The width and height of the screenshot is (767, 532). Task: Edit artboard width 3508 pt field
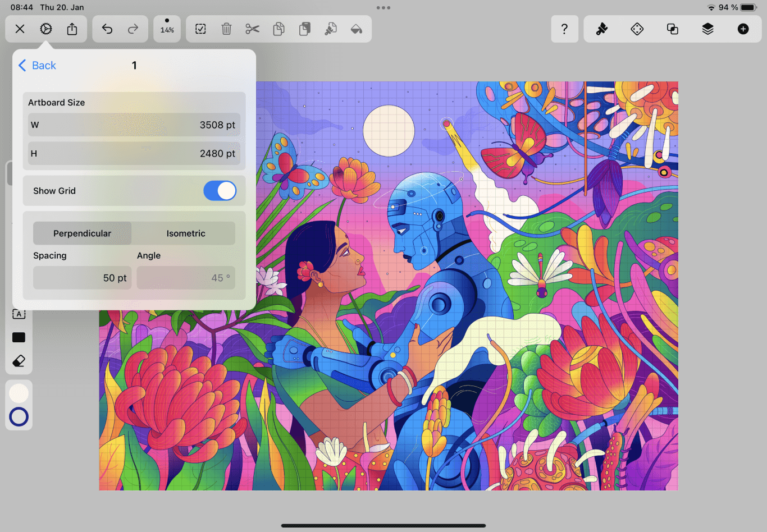click(x=134, y=125)
